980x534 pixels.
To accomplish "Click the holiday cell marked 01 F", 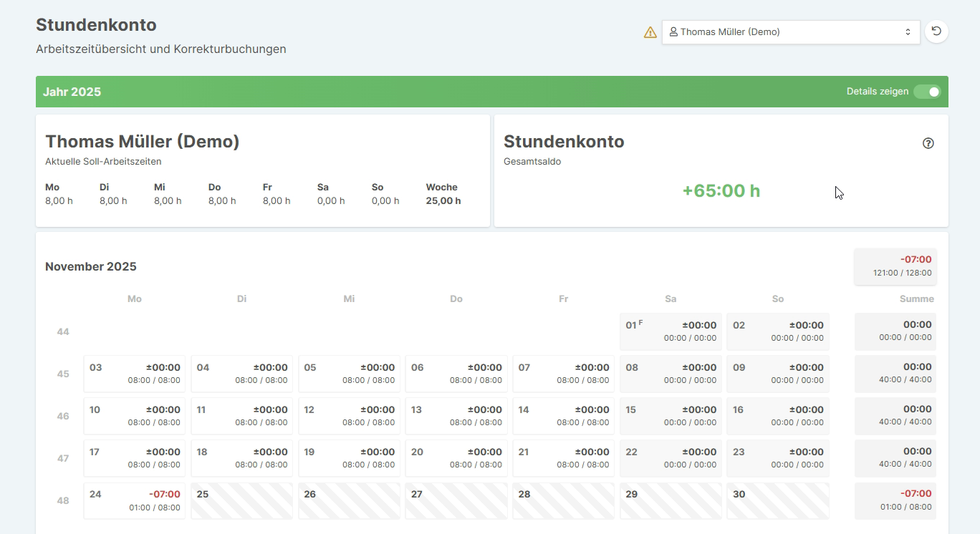I will click(671, 331).
